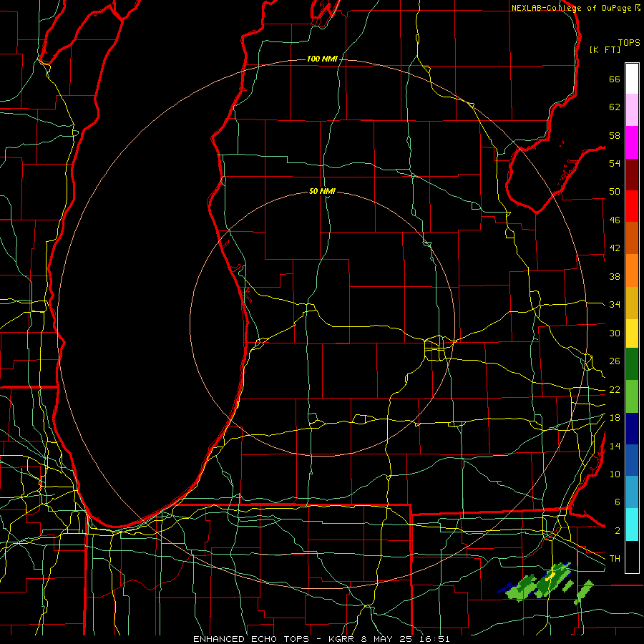Click the '42' legend value
Screen dimensions: 644x644
tap(615, 248)
